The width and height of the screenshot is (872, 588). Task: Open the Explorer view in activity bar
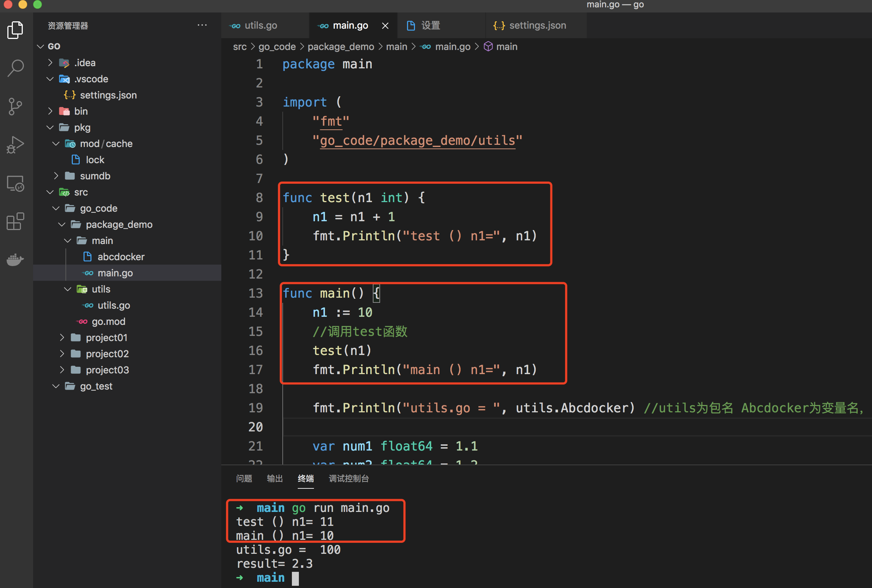tap(15, 30)
